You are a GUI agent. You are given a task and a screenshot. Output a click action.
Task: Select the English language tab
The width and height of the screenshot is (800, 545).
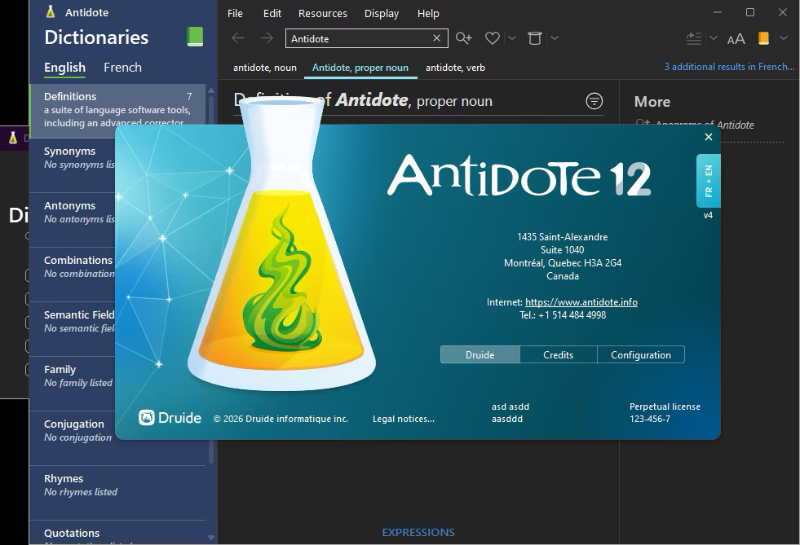(65, 67)
